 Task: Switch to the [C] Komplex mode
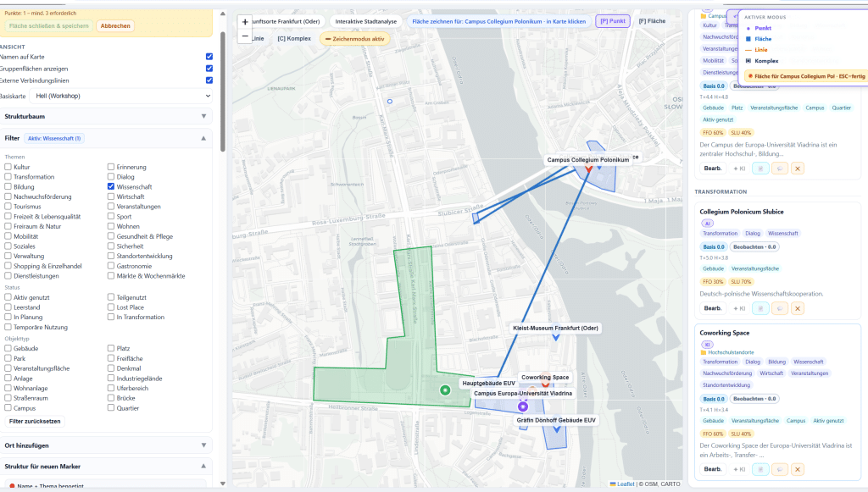[294, 39]
